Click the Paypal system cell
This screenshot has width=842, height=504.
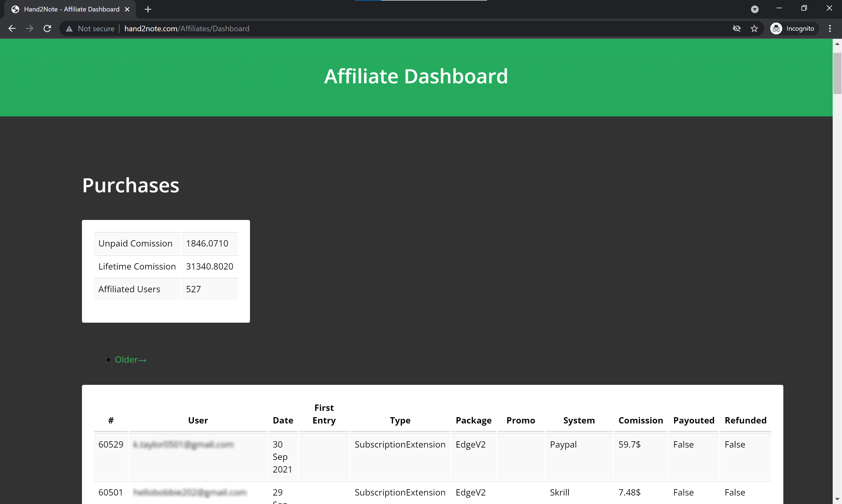click(563, 445)
